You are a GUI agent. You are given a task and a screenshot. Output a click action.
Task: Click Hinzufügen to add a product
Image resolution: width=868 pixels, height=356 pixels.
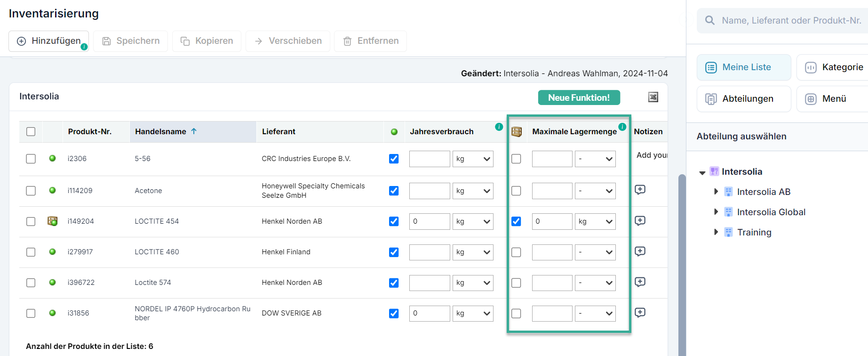point(48,41)
